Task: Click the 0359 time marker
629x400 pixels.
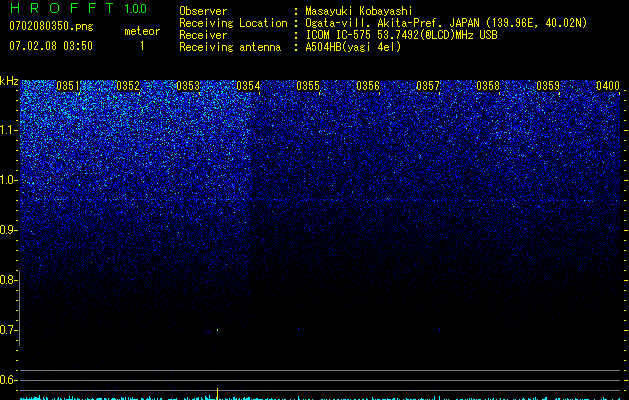Action: pyautogui.click(x=548, y=86)
